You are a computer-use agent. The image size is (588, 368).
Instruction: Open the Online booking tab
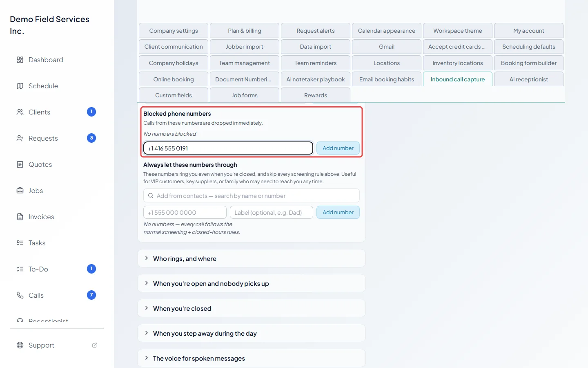(x=174, y=79)
